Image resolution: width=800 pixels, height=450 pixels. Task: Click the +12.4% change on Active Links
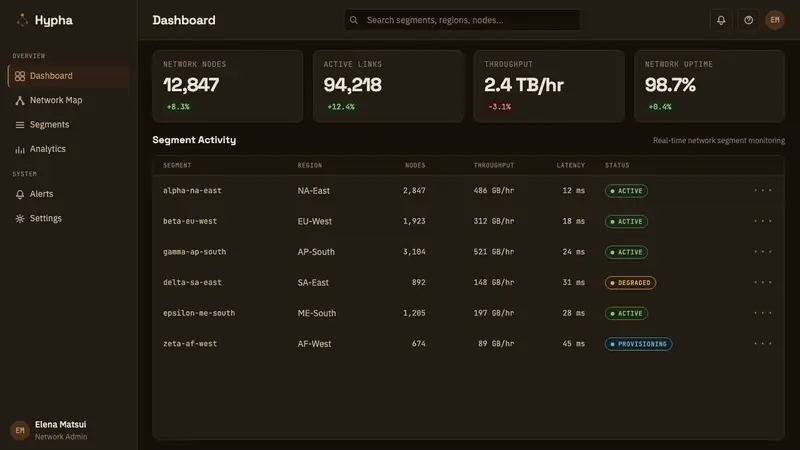pyautogui.click(x=341, y=107)
